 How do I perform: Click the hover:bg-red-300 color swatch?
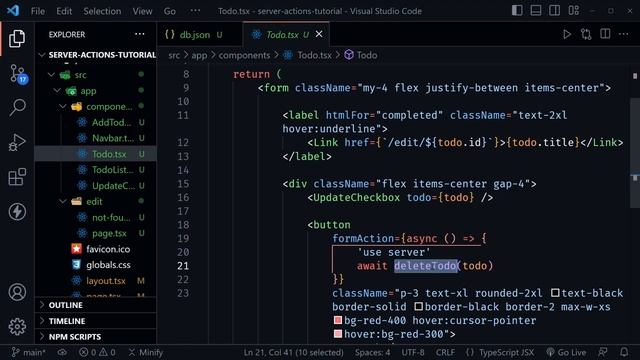[338, 334]
